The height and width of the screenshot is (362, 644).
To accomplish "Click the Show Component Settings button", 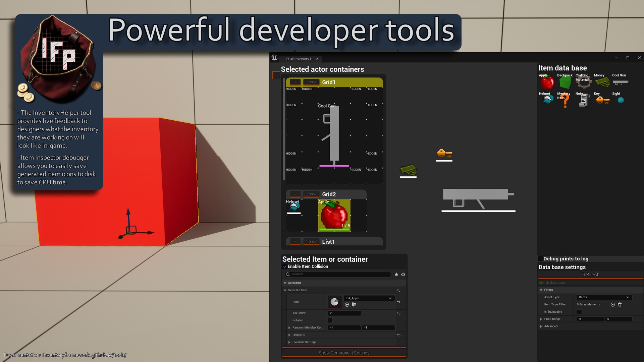I will click(x=344, y=353).
